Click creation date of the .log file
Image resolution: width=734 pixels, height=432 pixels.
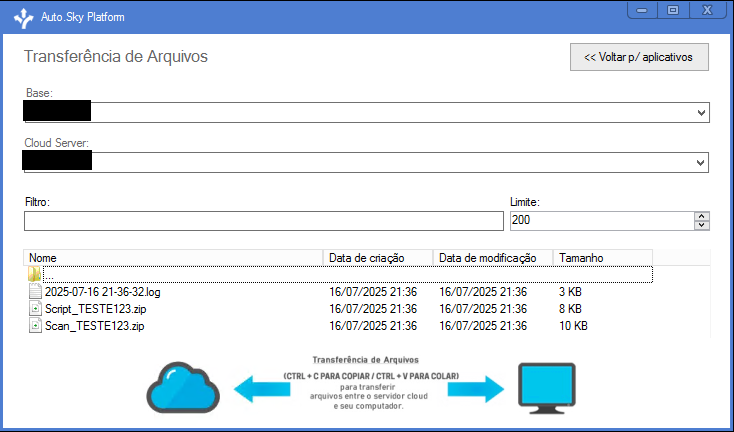[373, 292]
